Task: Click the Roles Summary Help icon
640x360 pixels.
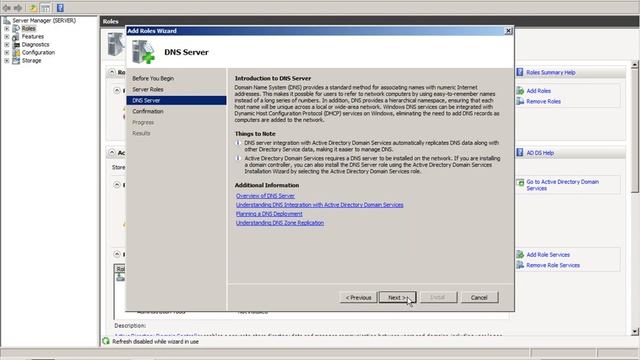Action: (520, 72)
